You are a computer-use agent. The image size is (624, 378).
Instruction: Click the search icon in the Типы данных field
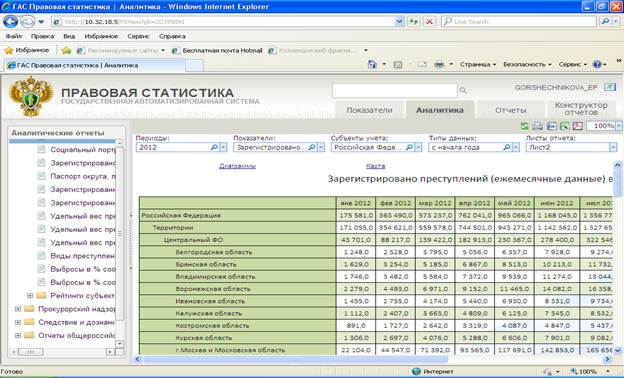[x=507, y=147]
